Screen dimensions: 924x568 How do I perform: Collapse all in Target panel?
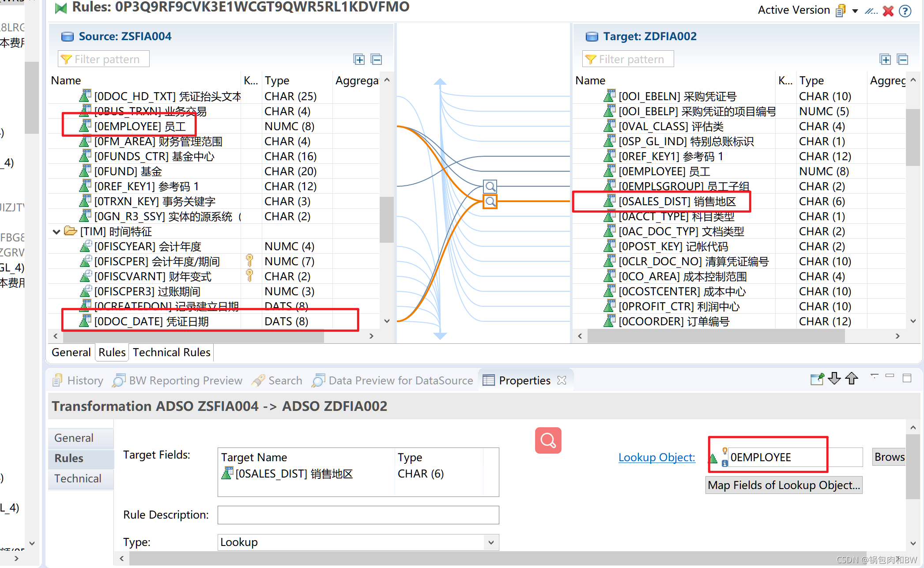(903, 59)
